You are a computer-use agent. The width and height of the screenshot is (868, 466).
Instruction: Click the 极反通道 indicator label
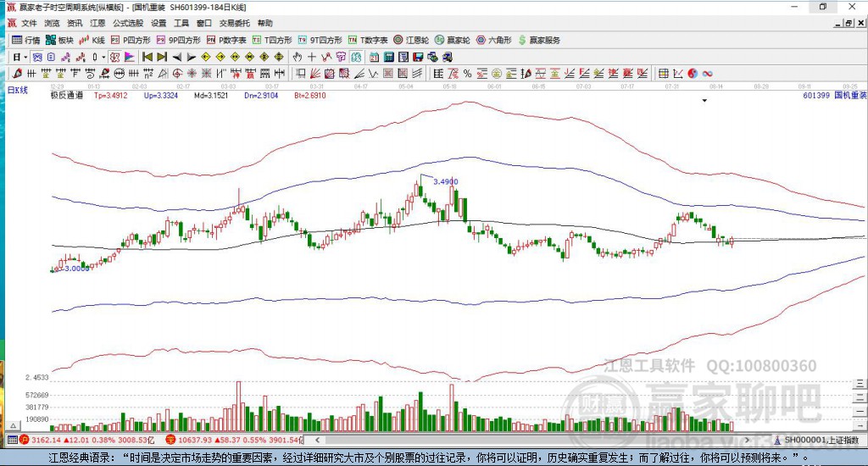[67, 95]
